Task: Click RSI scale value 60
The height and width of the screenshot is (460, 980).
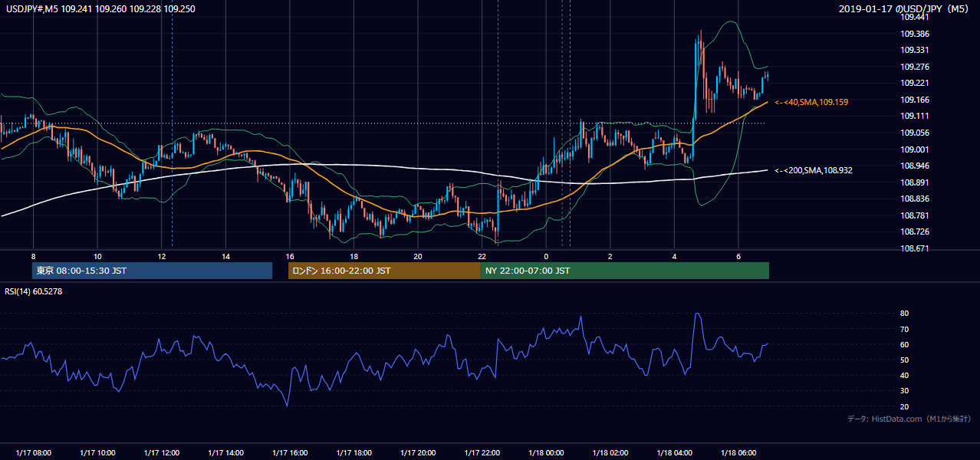Action: (905, 344)
